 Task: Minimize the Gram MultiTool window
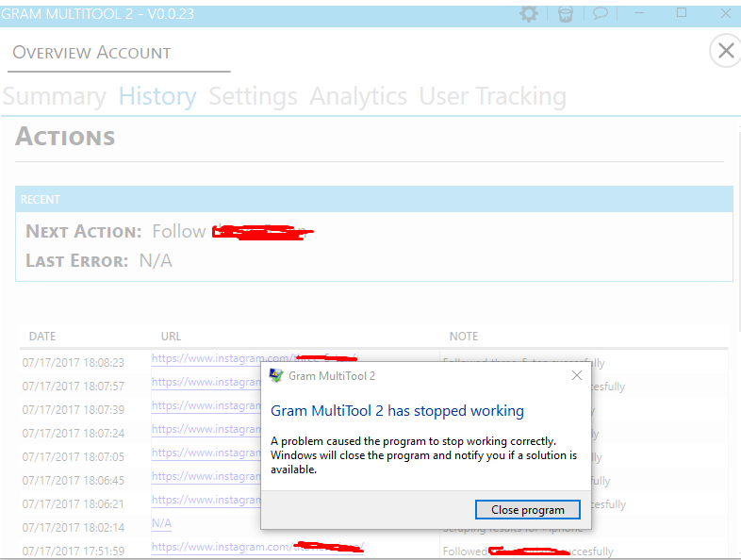point(639,13)
